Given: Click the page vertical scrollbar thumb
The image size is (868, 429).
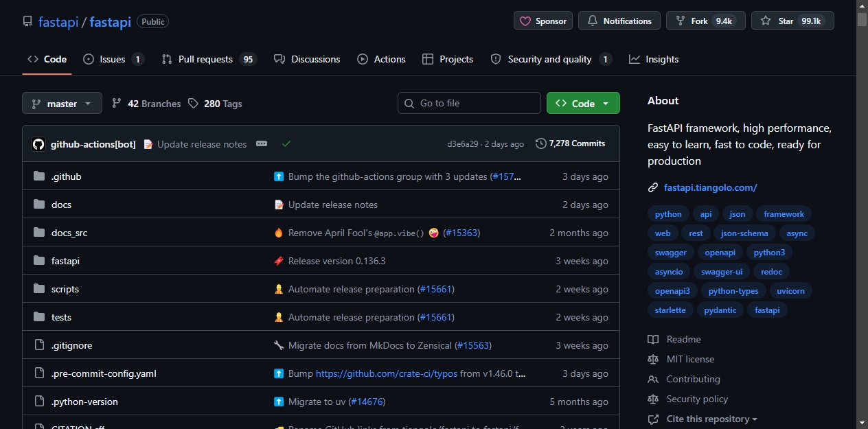Looking at the screenshot, I should click(862, 19).
